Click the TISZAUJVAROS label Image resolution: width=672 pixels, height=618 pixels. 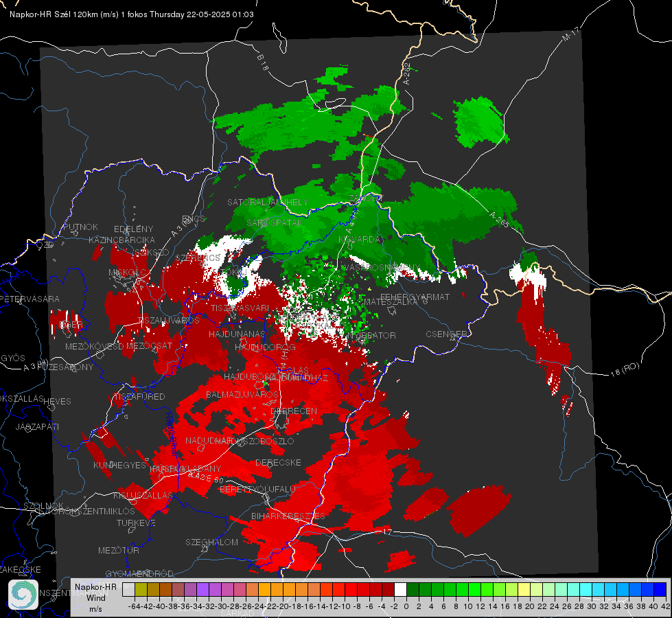click(168, 321)
